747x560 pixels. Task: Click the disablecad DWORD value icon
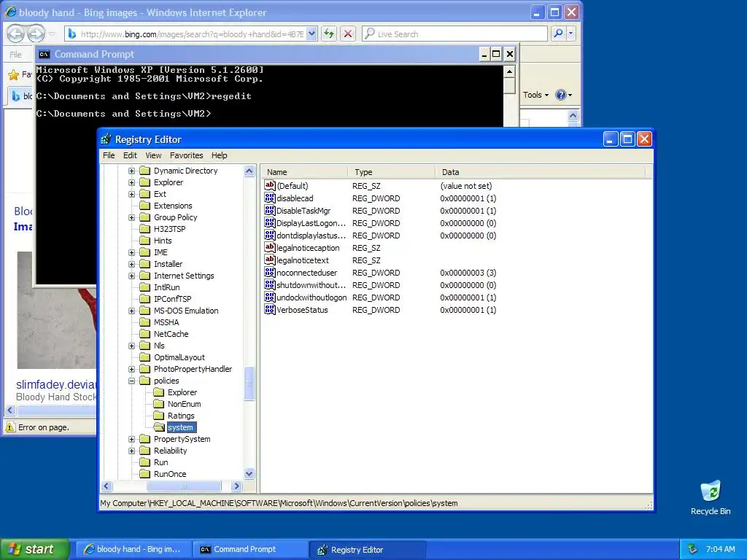coord(270,198)
